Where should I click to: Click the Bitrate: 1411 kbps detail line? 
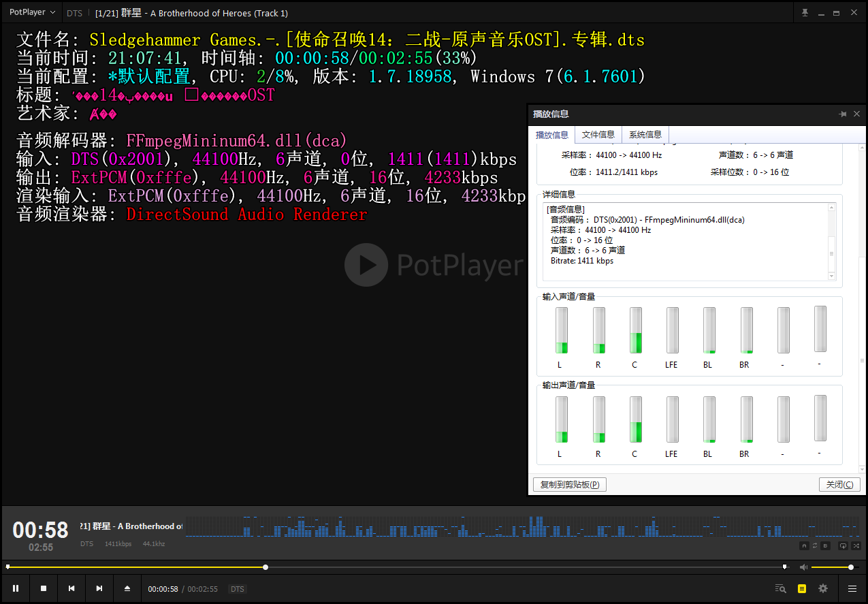582,261
